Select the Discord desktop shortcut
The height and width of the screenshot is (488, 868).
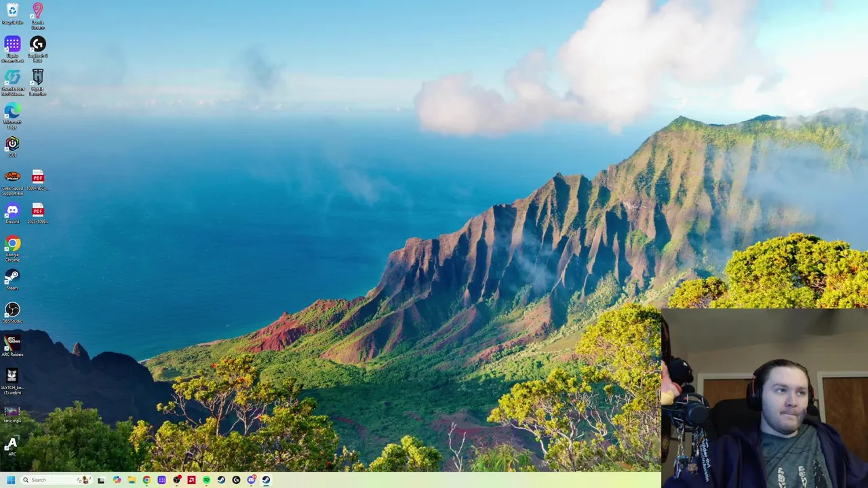pyautogui.click(x=12, y=212)
